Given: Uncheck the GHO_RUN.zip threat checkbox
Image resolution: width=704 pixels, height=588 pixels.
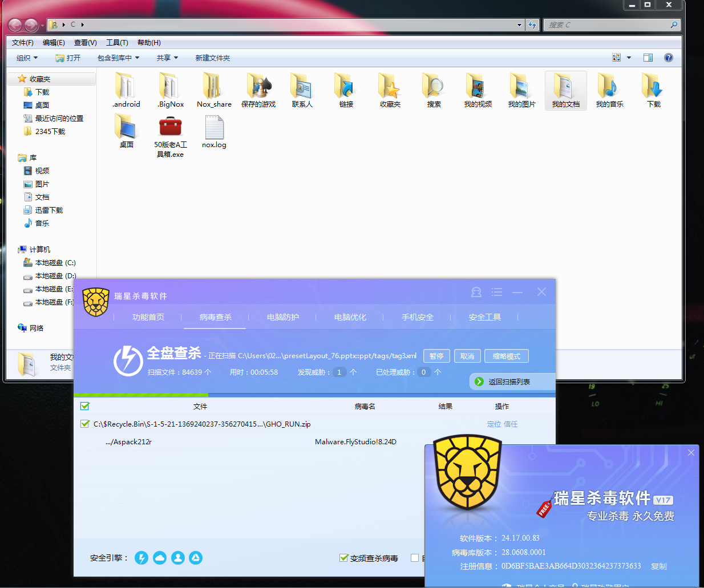Looking at the screenshot, I should tap(85, 424).
